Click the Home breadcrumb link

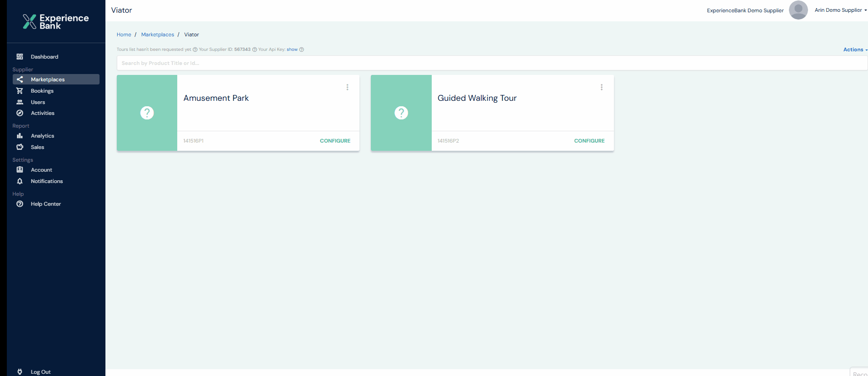click(124, 35)
